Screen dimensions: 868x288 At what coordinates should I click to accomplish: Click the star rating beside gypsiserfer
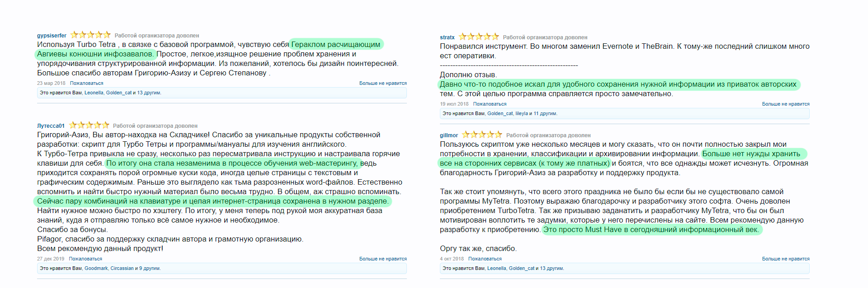point(90,35)
